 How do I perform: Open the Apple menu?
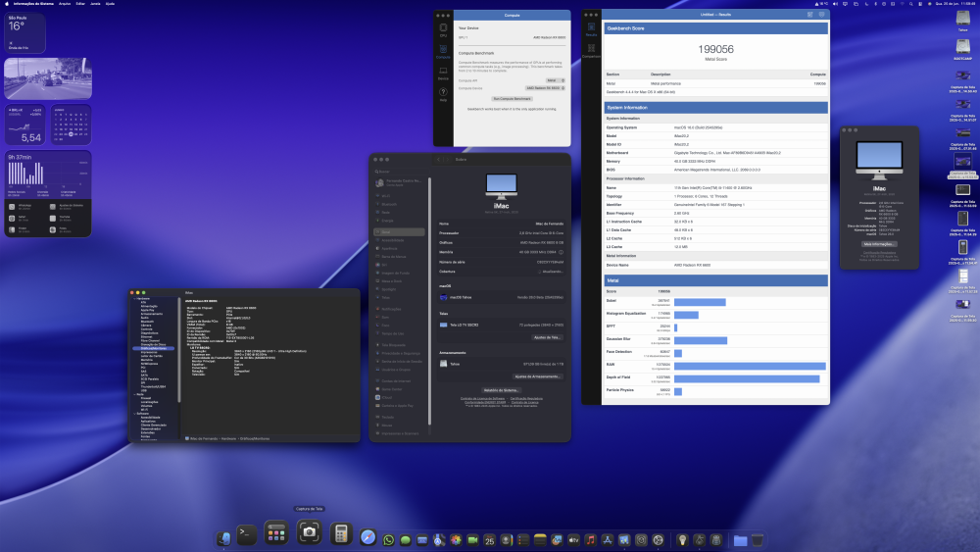(x=7, y=4)
